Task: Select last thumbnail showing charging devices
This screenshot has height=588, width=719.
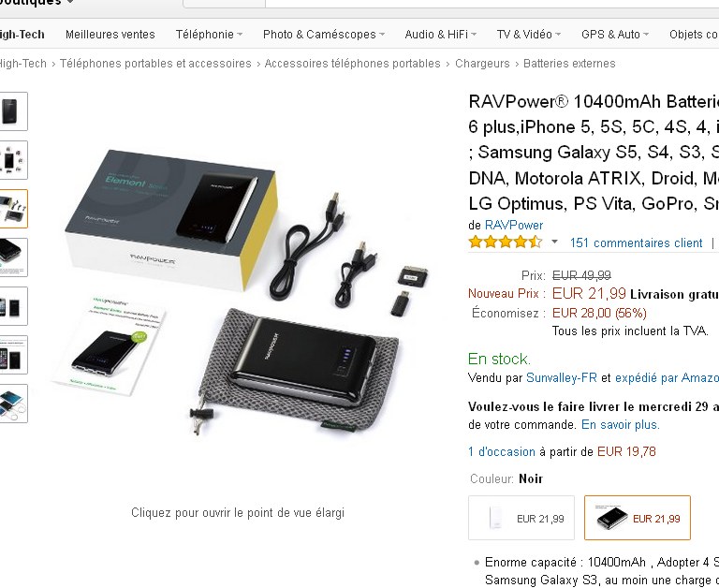Action: (x=13, y=404)
